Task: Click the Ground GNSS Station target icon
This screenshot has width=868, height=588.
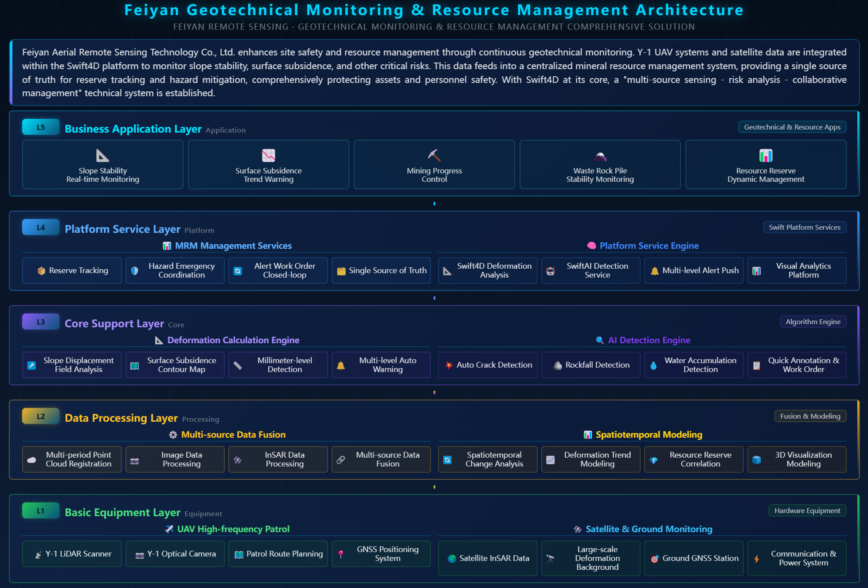Action: click(655, 559)
